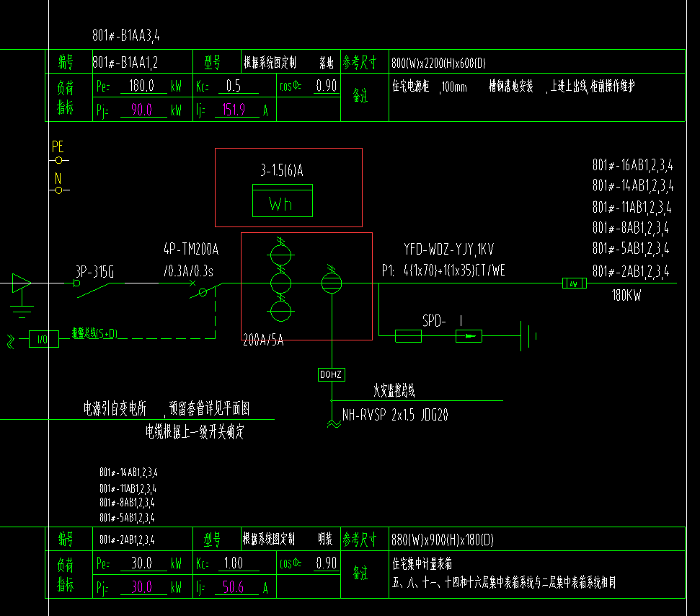Select the P1: 4(1x70)+1(1x35) cable spec
The height and width of the screenshot is (616, 700).
pyautogui.click(x=443, y=270)
